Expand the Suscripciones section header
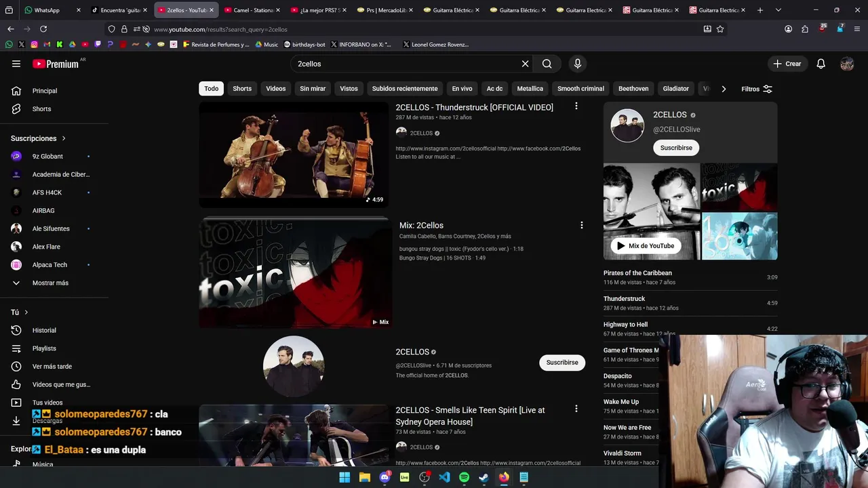 (x=39, y=138)
